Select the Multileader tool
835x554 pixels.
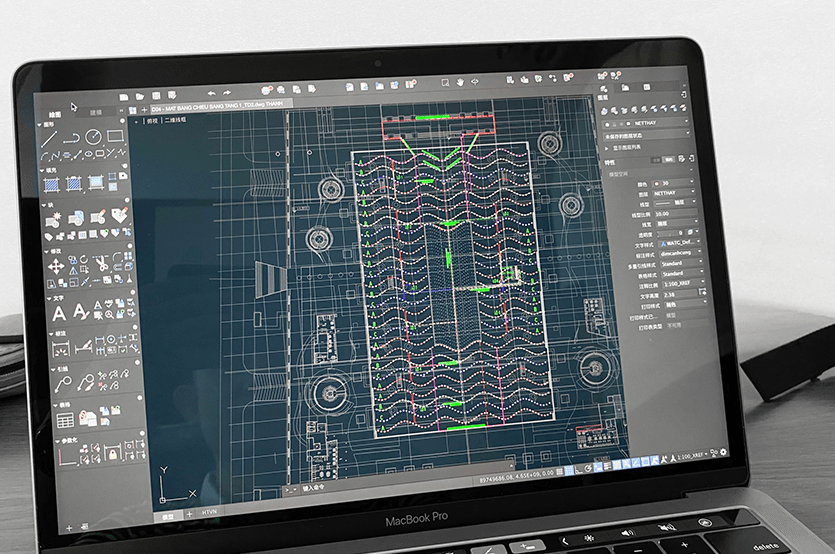63,384
